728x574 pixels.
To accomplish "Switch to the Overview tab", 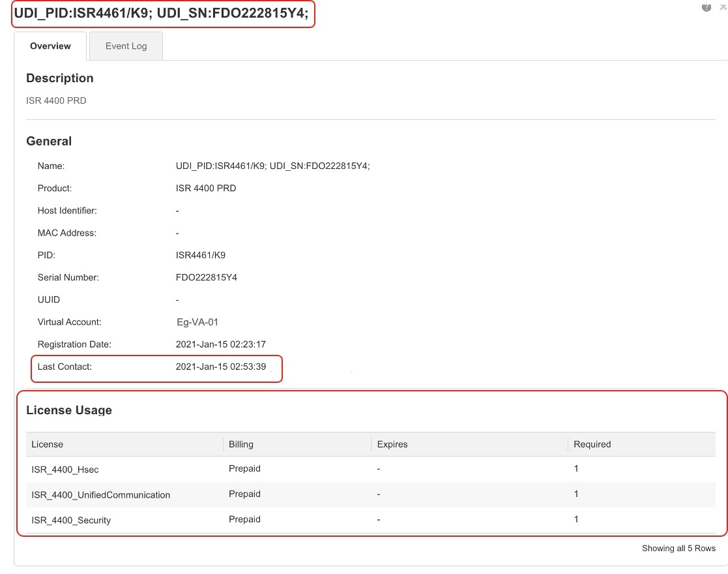I will coord(50,46).
